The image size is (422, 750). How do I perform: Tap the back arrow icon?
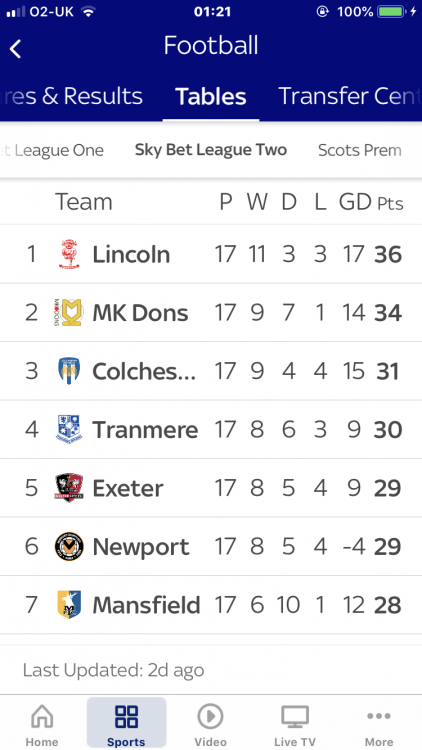pyautogui.click(x=15, y=49)
